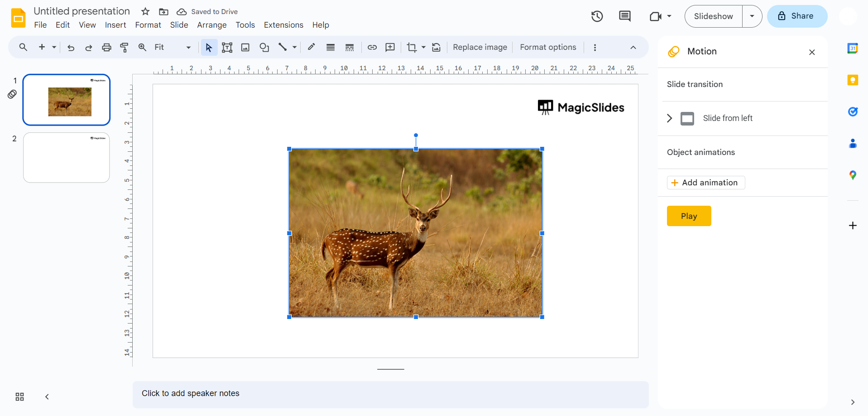Expand the Slide from left transition
This screenshot has width=868, height=416.
click(670, 118)
